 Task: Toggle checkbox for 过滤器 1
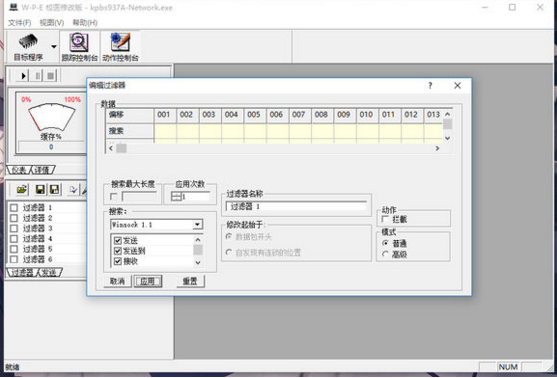tap(14, 208)
